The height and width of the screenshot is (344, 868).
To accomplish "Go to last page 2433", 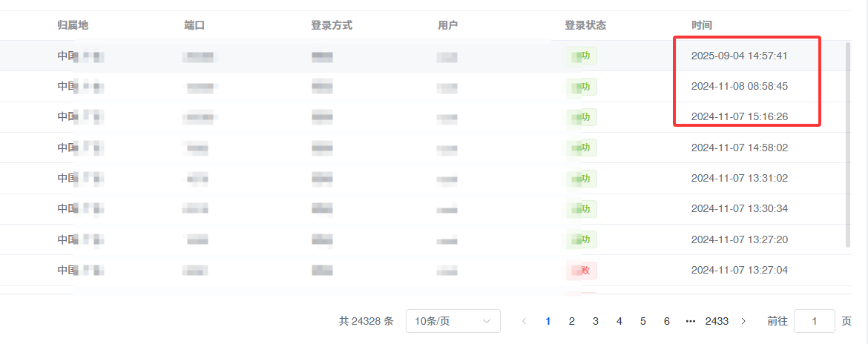I will 717,321.
